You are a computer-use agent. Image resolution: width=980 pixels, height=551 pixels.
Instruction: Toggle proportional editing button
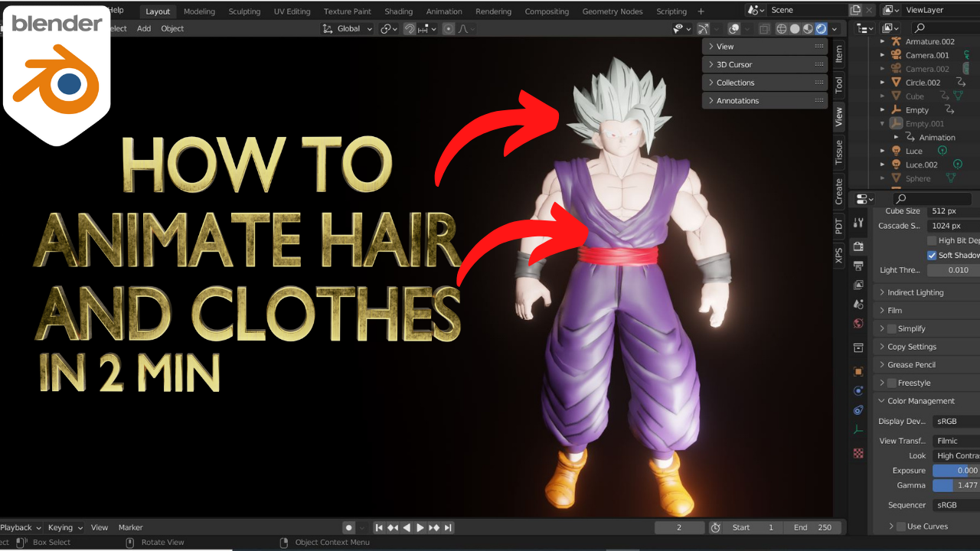[449, 29]
